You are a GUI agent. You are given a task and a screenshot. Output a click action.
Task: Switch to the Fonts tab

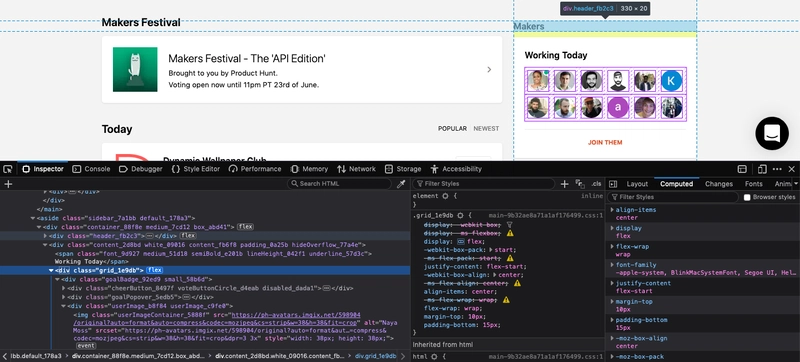[x=754, y=184]
